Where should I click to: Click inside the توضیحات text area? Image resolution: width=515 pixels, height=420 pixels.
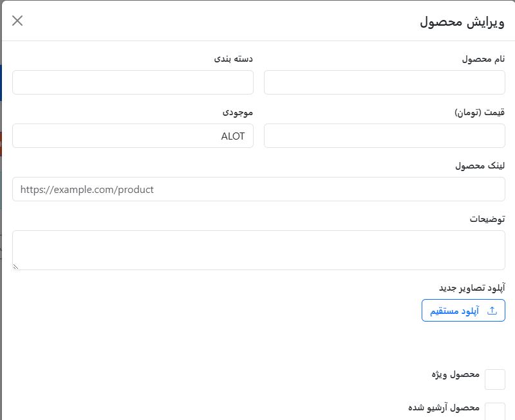(x=258, y=250)
